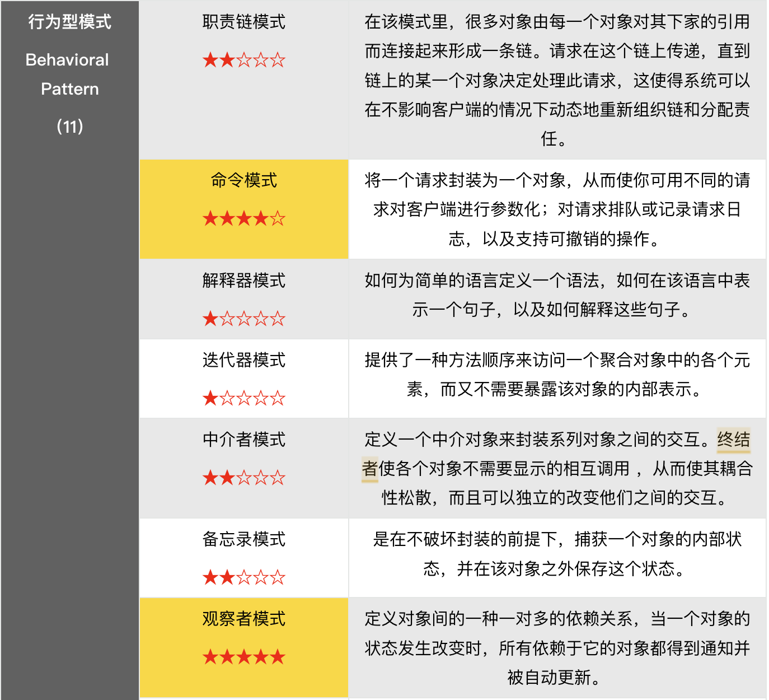The width and height of the screenshot is (769, 700).
Task: Select the 观察者模式 title in yellow cell
Action: (x=243, y=618)
